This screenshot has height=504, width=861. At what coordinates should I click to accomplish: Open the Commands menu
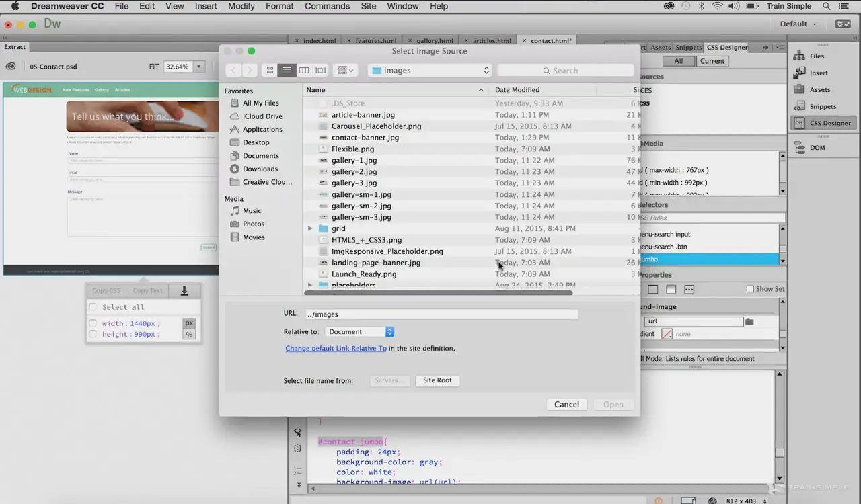[x=327, y=6]
